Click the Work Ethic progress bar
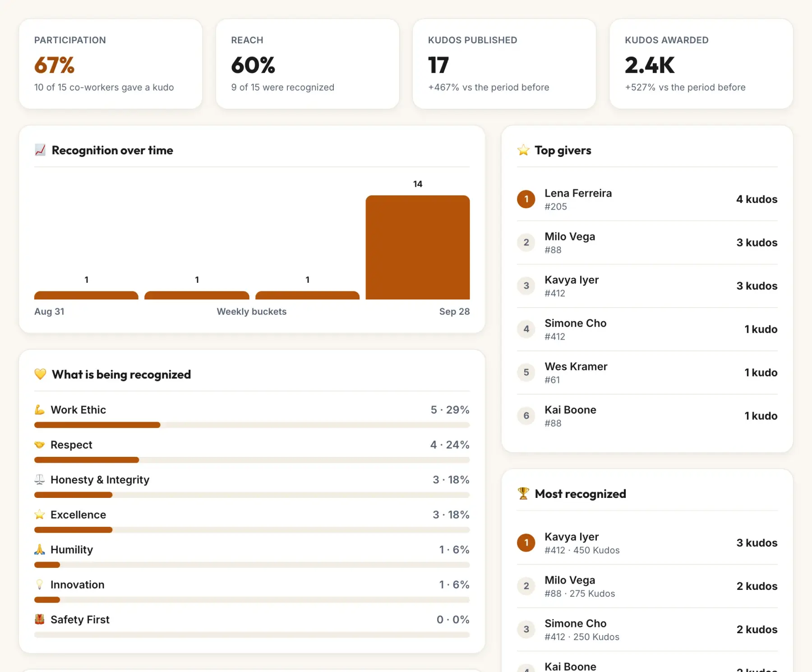Screen dimensions: 812x672 click(x=252, y=425)
